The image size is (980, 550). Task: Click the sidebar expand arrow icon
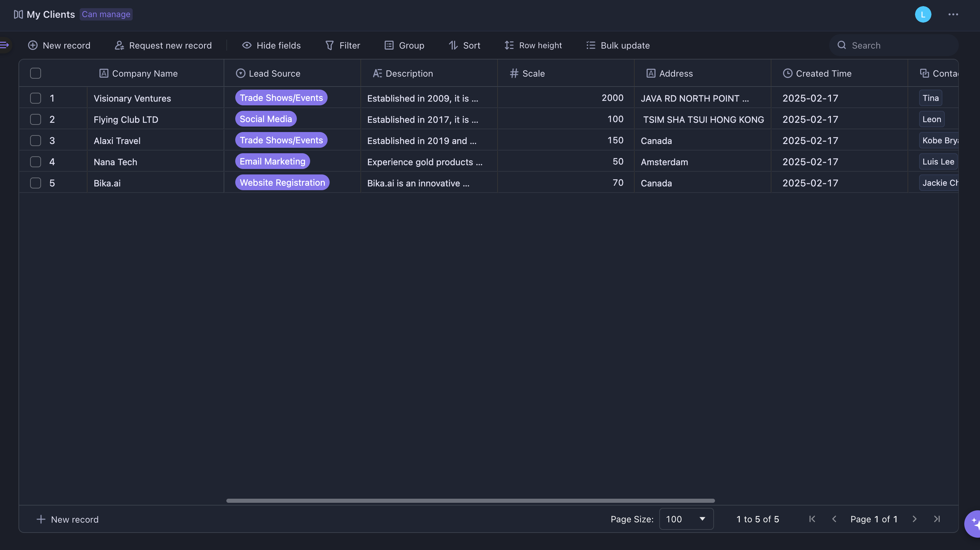point(4,45)
